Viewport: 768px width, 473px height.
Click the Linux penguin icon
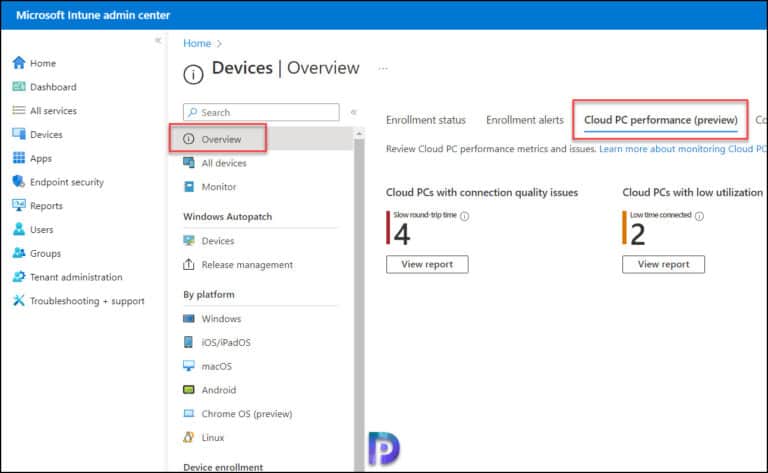[189, 437]
